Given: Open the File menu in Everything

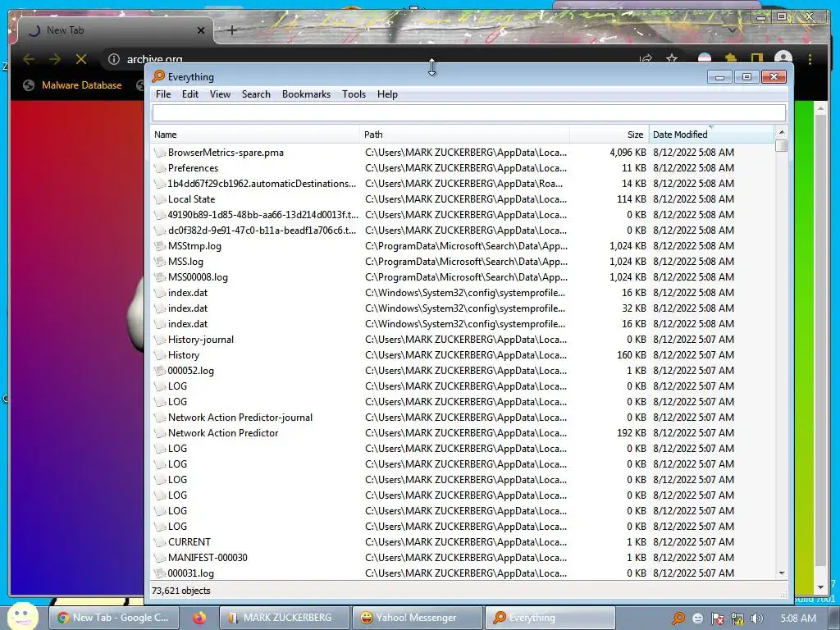Looking at the screenshot, I should point(163,94).
